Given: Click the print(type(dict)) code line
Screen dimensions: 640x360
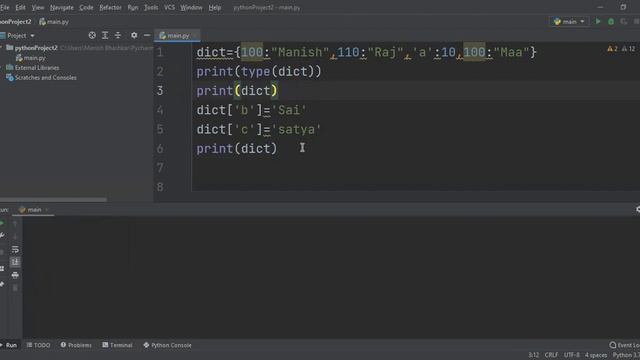Looking at the screenshot, I should (x=259, y=72).
